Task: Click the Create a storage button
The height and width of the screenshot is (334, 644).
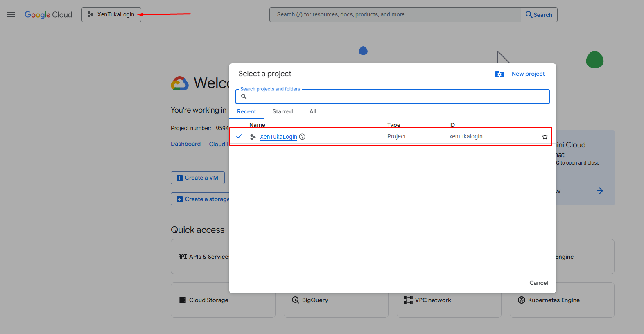Action: point(200,199)
